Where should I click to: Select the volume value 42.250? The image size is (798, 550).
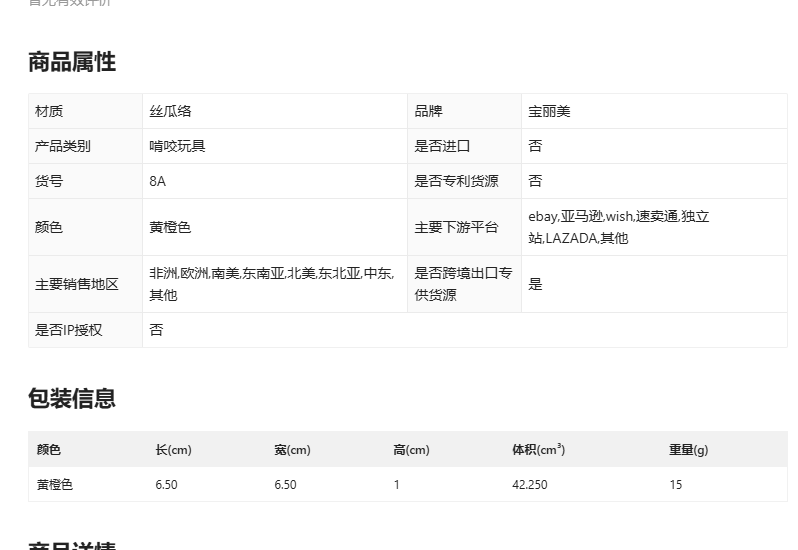(529, 485)
